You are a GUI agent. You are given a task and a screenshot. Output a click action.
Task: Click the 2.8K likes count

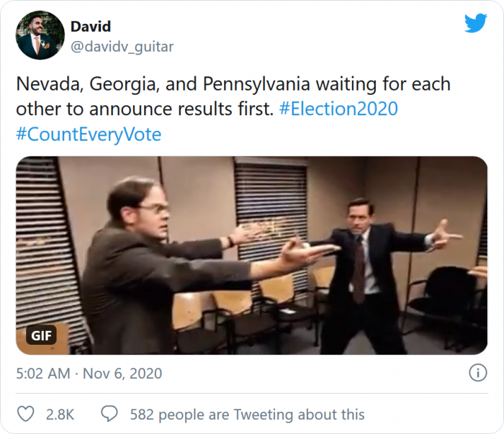pos(60,415)
